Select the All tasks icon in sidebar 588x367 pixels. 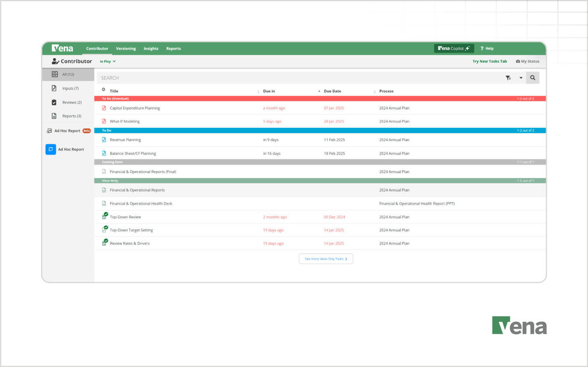[55, 74]
